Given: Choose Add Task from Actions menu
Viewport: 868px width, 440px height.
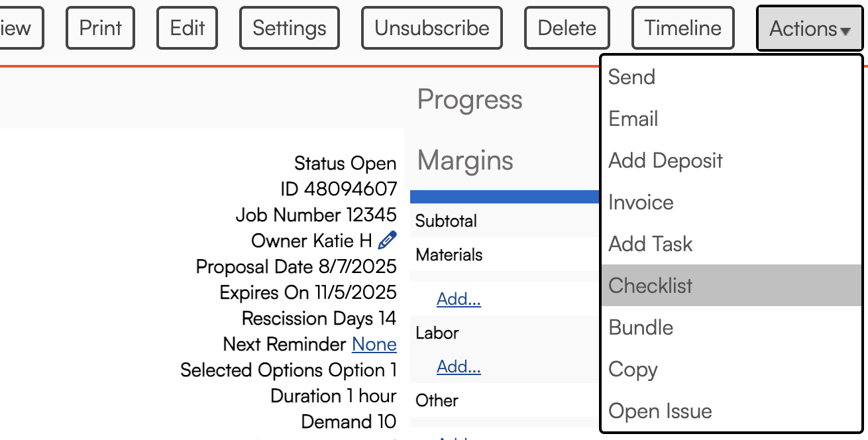Looking at the screenshot, I should pos(650,244).
